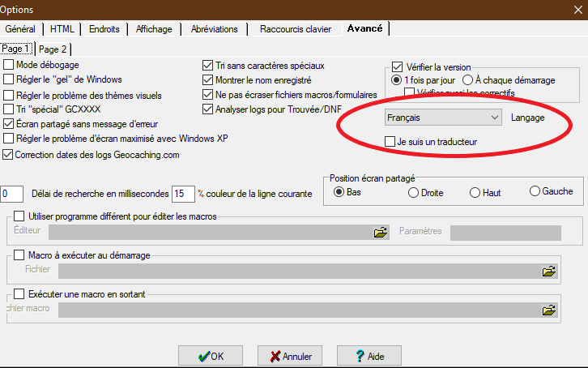Click the current line color percentage field

coord(183,194)
